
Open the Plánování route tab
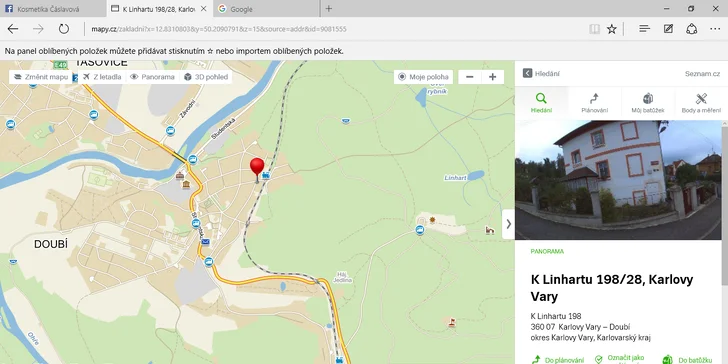pos(595,103)
